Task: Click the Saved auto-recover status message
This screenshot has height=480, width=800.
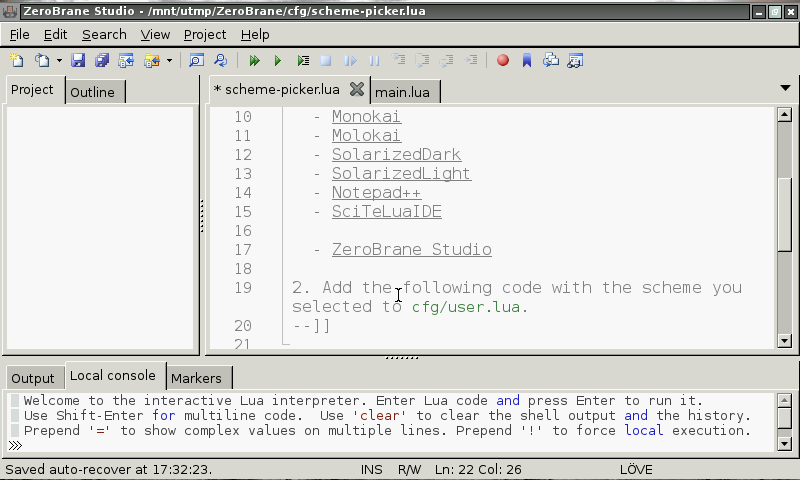Action: [x=109, y=469]
